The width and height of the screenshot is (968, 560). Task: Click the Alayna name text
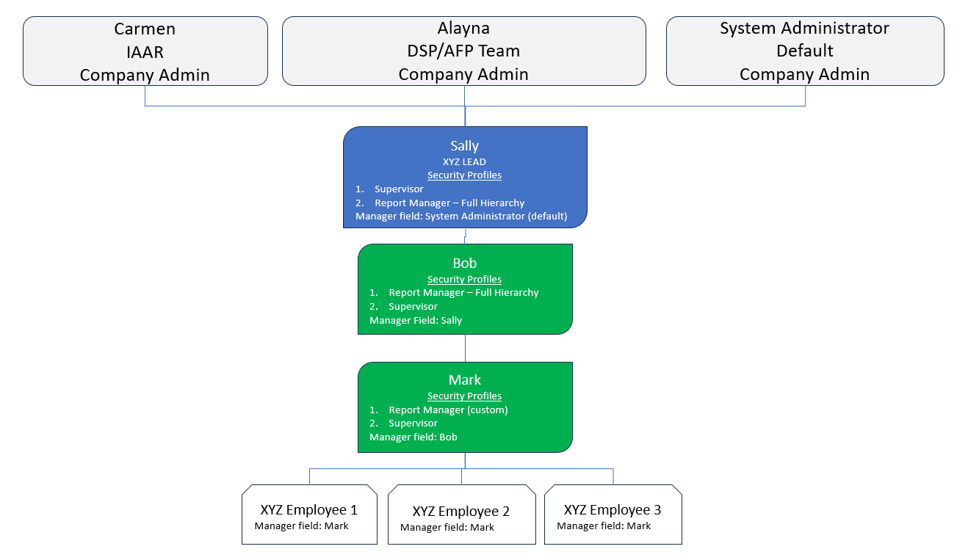pyautogui.click(x=463, y=29)
